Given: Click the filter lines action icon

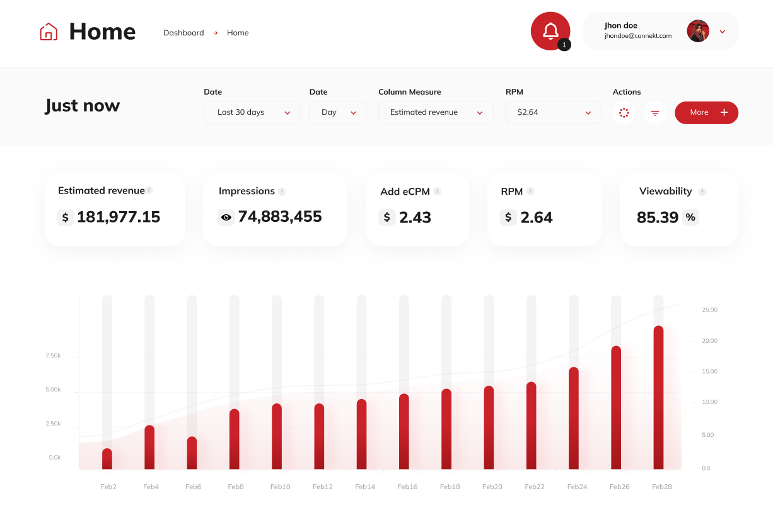Looking at the screenshot, I should point(655,113).
